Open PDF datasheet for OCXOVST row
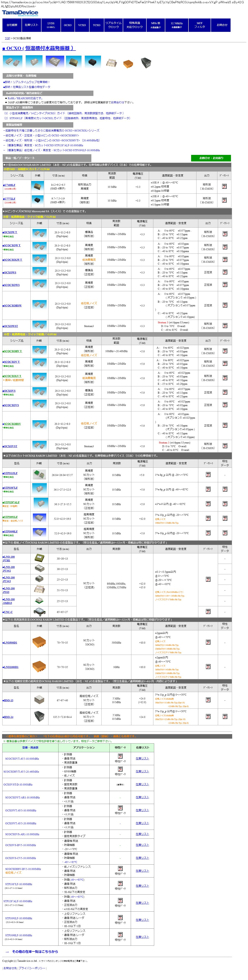The width and height of the screenshot is (248, 980). 225,446
